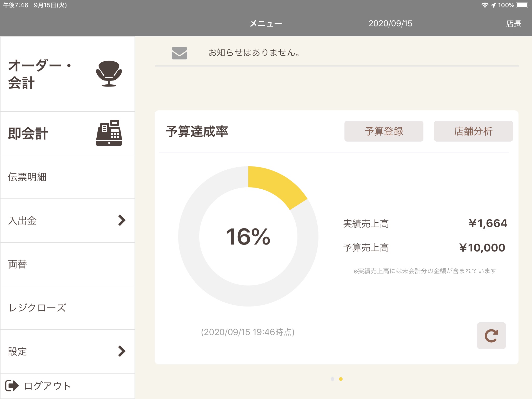Click the 予算達成率 heading
Viewport: 532px width, 399px height.
coord(197,131)
